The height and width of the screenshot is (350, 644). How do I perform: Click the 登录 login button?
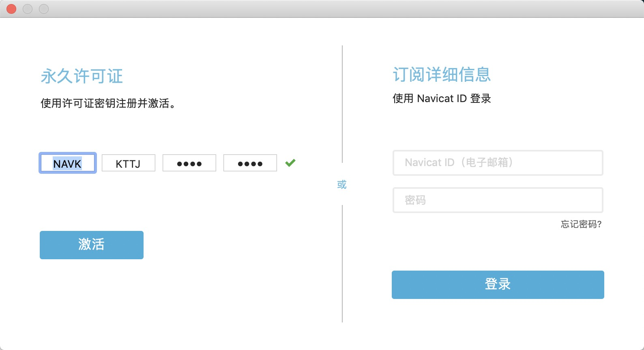click(498, 285)
